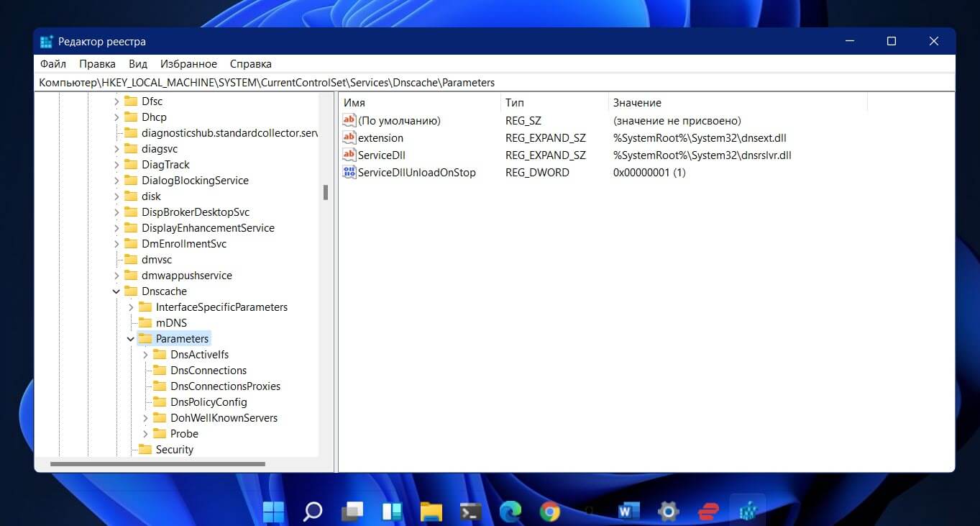Expand the DnsActiveIfs subkey
This screenshot has height=526, width=980.
click(145, 355)
